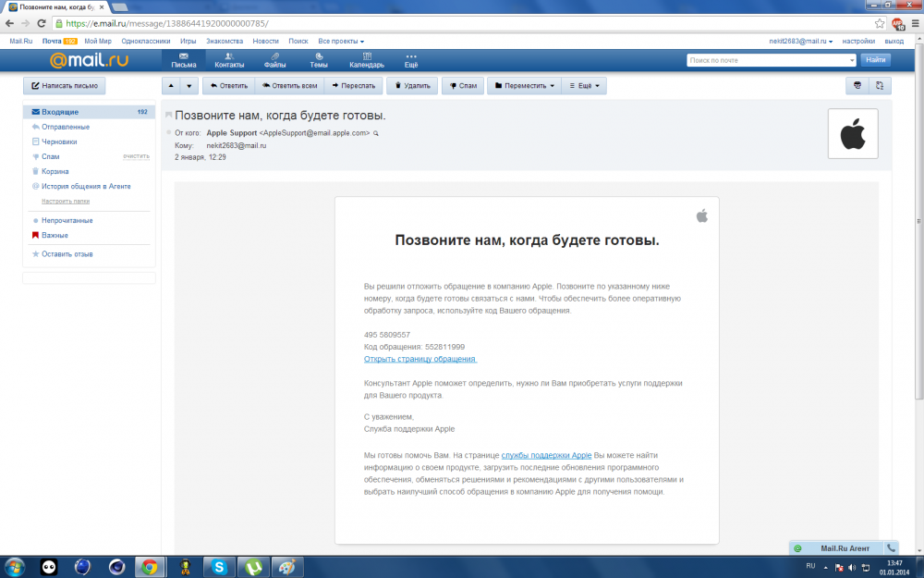Viewport: 924px width, 578px height.
Task: Click Настроить папки link
Action: pyautogui.click(x=66, y=201)
